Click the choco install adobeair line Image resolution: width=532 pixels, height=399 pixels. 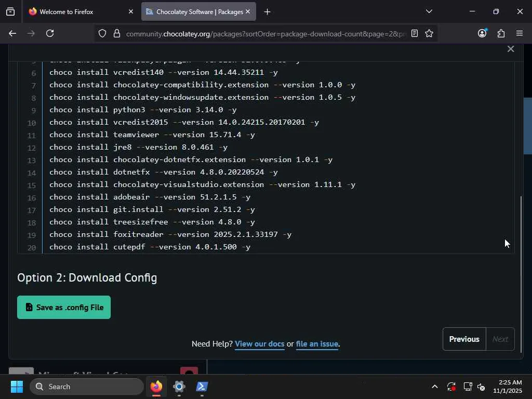150,197
